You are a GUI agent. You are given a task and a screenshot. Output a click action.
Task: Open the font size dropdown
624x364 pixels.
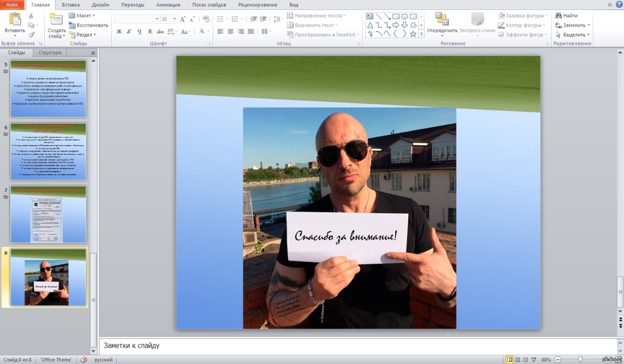[x=174, y=19]
